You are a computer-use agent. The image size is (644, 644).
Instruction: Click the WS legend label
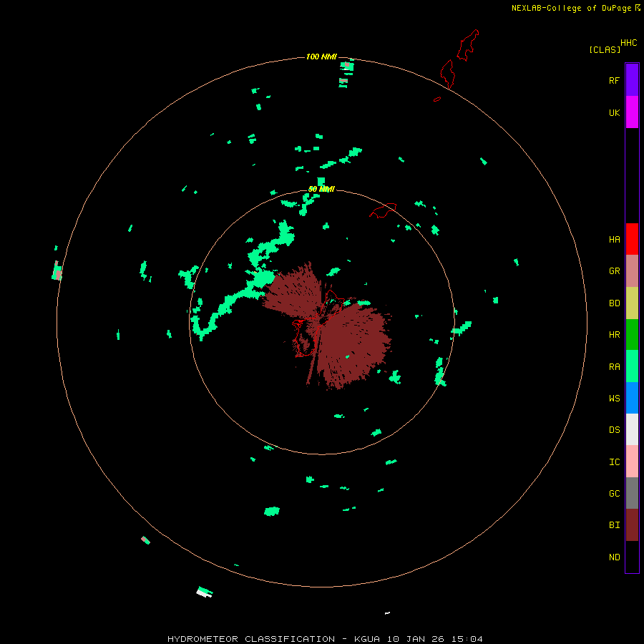(614, 398)
